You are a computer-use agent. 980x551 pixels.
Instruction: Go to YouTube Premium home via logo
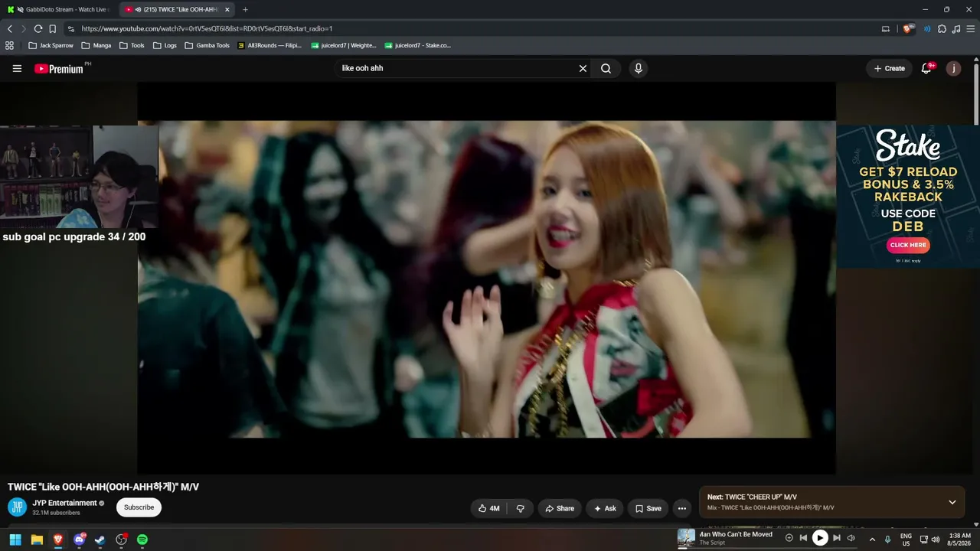coord(59,69)
